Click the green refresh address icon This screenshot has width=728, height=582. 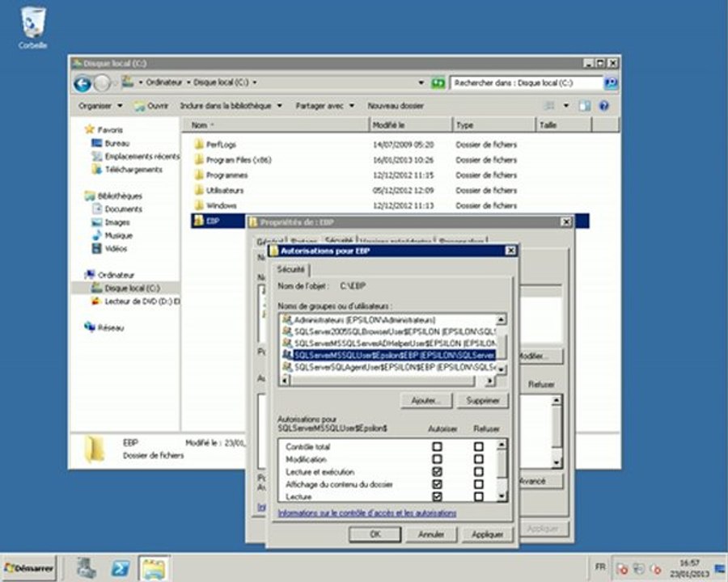tap(438, 83)
